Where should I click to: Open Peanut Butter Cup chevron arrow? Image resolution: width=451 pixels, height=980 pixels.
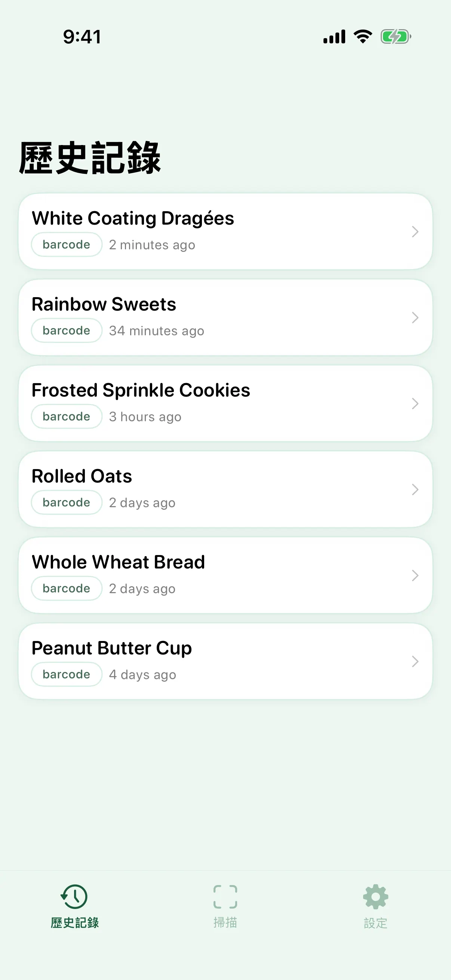point(415,661)
